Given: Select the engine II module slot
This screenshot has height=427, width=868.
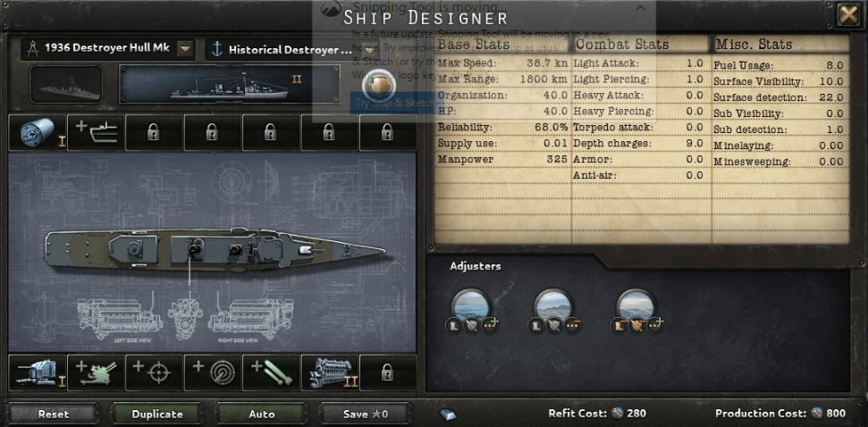Looking at the screenshot, I should tap(330, 373).
